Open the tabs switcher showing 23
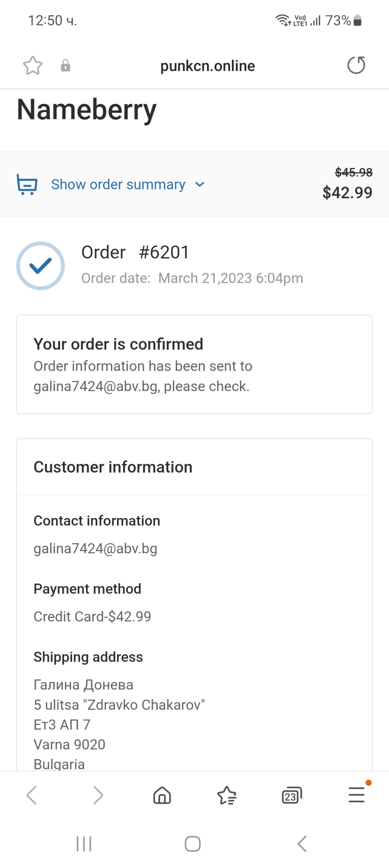Screen dimensions: 389x868 click(x=292, y=795)
